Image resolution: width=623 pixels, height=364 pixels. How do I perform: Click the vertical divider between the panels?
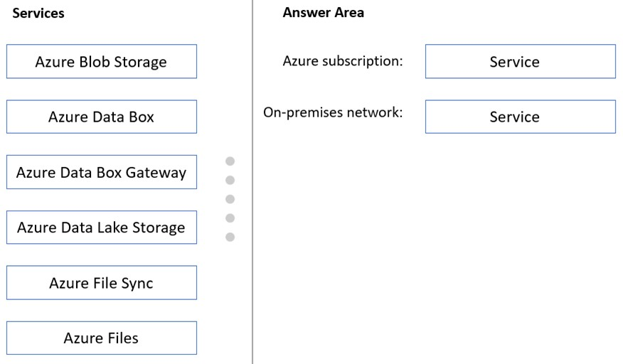[252, 182]
